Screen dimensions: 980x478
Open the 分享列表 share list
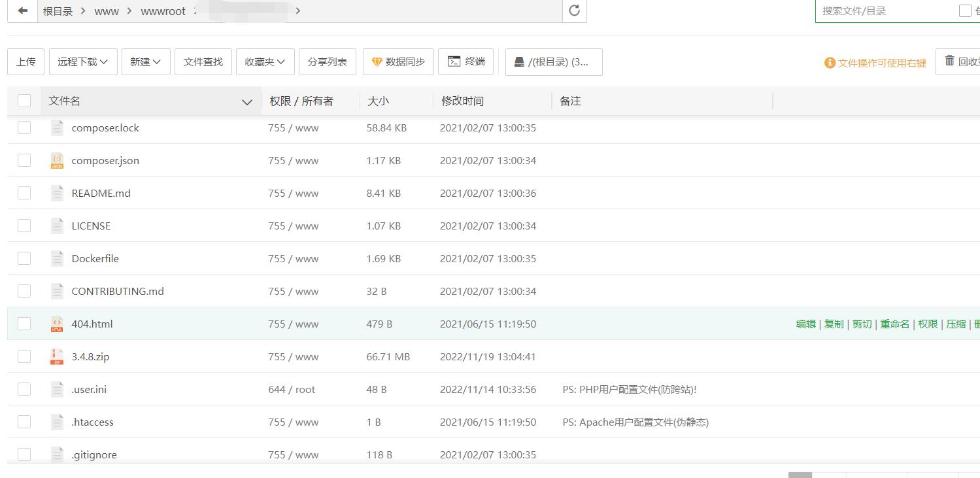click(328, 61)
